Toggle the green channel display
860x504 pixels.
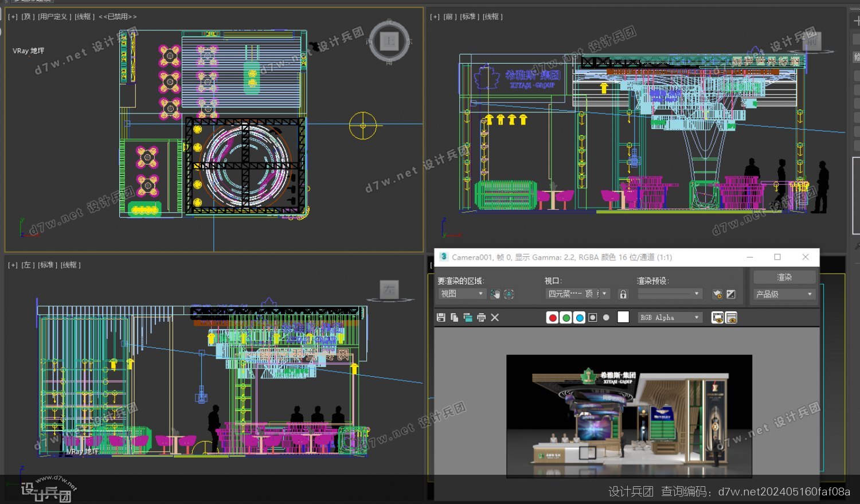click(x=566, y=318)
